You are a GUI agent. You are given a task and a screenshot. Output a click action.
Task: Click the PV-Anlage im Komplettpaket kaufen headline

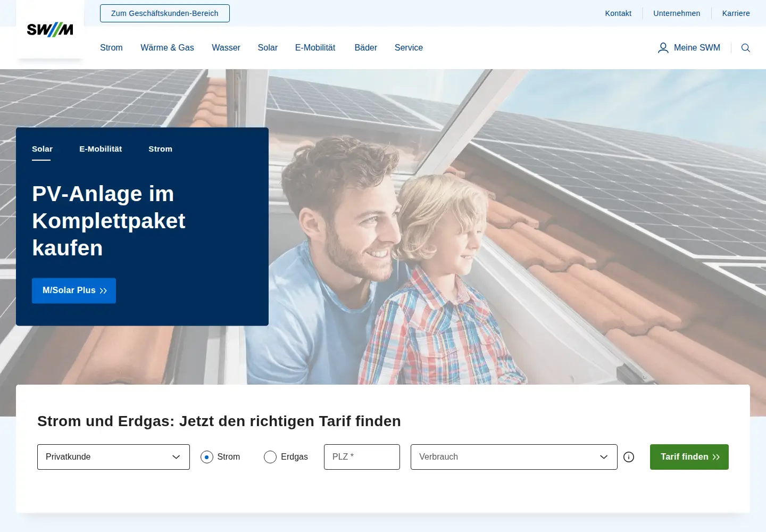pos(109,221)
